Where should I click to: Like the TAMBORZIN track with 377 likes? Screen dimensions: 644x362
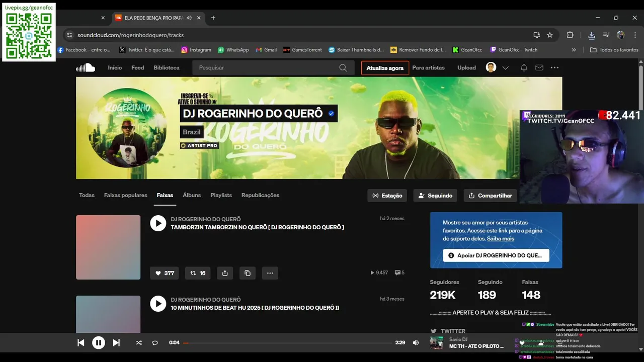coord(165,273)
